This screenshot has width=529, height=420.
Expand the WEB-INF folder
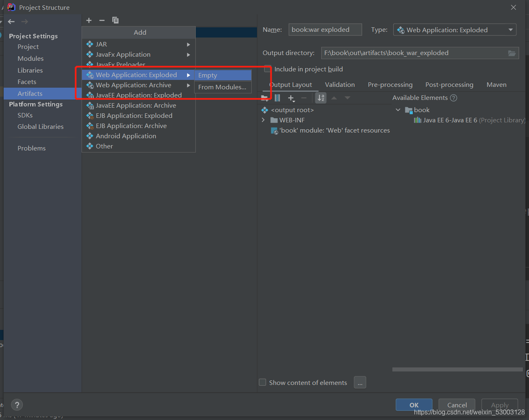pos(263,120)
